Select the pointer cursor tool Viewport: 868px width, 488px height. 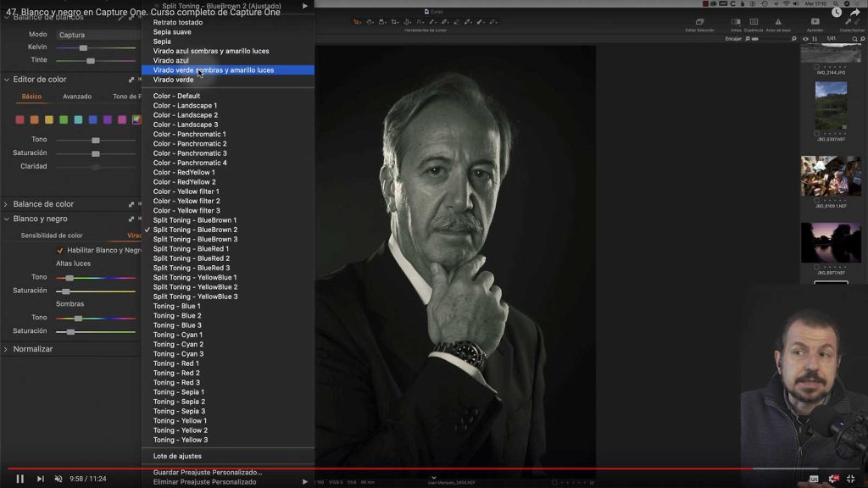[x=357, y=22]
